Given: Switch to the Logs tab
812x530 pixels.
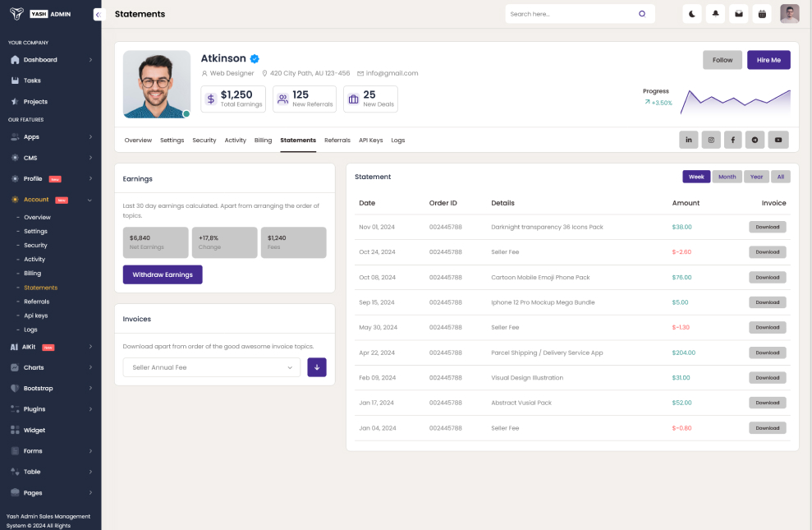Looking at the screenshot, I should [397, 141].
